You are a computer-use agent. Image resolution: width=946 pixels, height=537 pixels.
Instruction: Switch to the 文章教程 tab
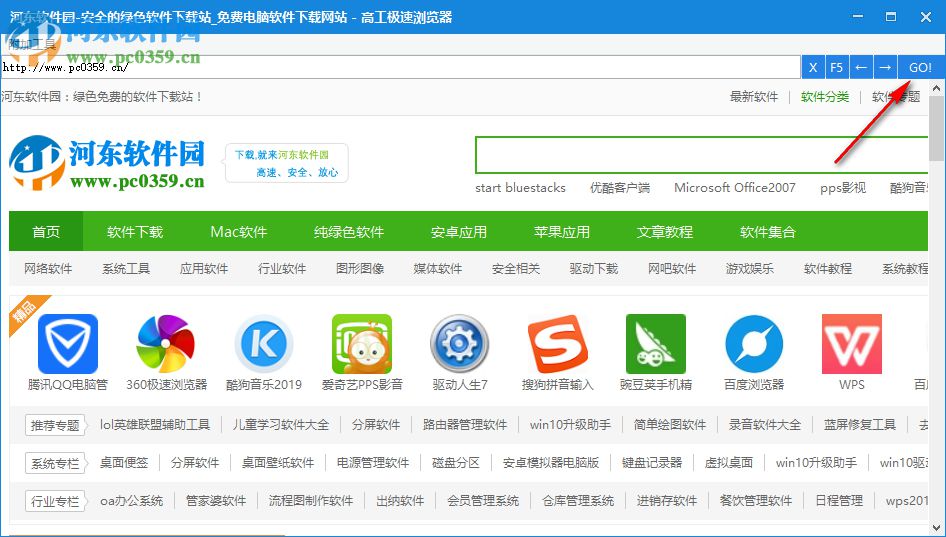tap(665, 232)
